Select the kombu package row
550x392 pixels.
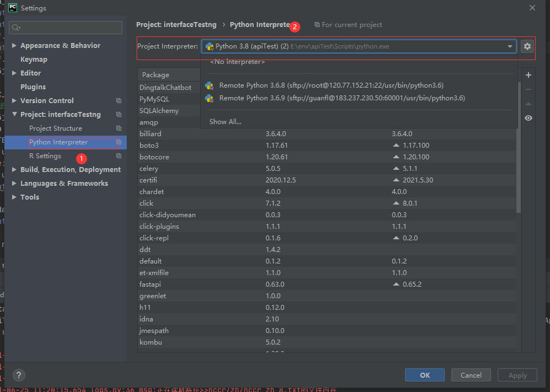(x=327, y=342)
